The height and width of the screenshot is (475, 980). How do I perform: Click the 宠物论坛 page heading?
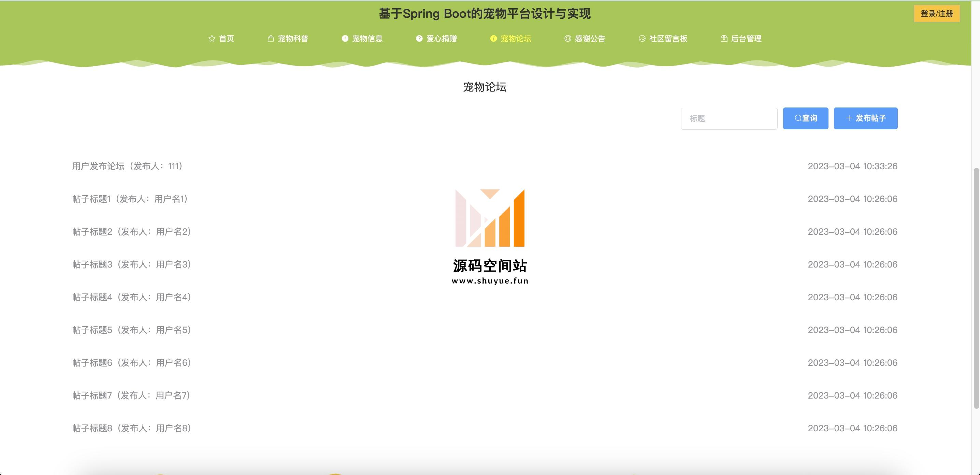[x=485, y=87]
